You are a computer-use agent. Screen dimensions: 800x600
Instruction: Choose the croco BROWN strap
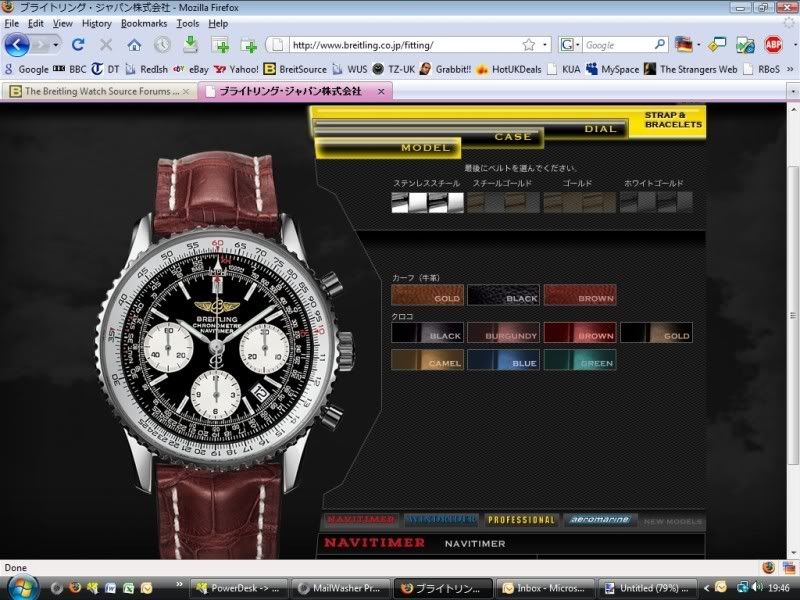point(580,333)
